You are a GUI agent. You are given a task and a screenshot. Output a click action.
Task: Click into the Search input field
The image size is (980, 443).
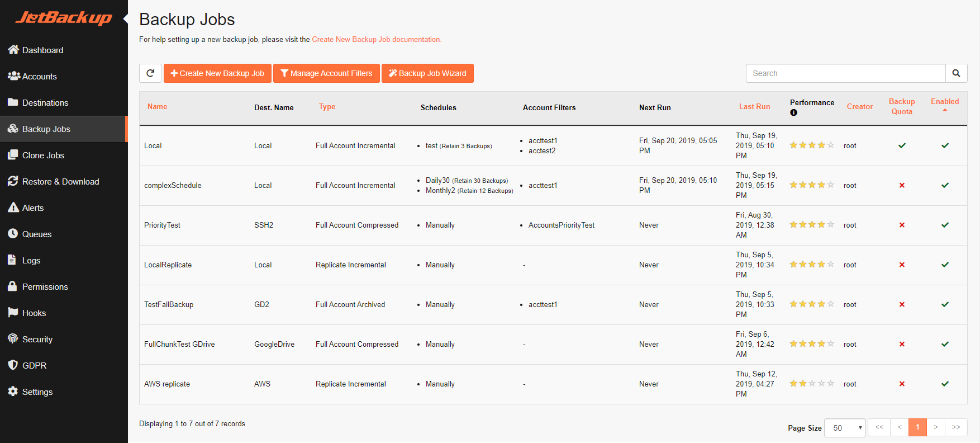coord(845,73)
